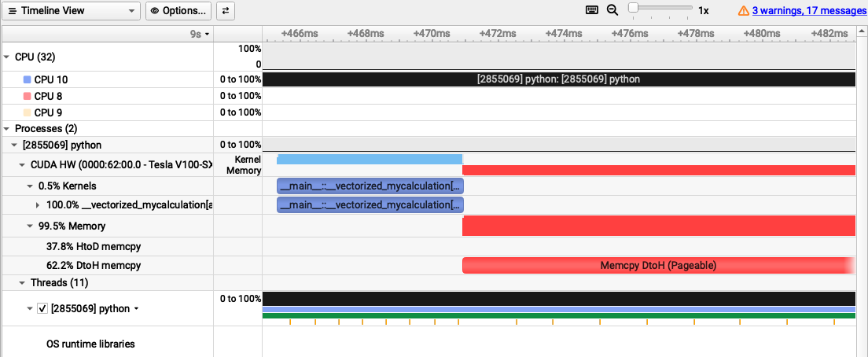Open dropdown arrow next to python thread

(137, 309)
